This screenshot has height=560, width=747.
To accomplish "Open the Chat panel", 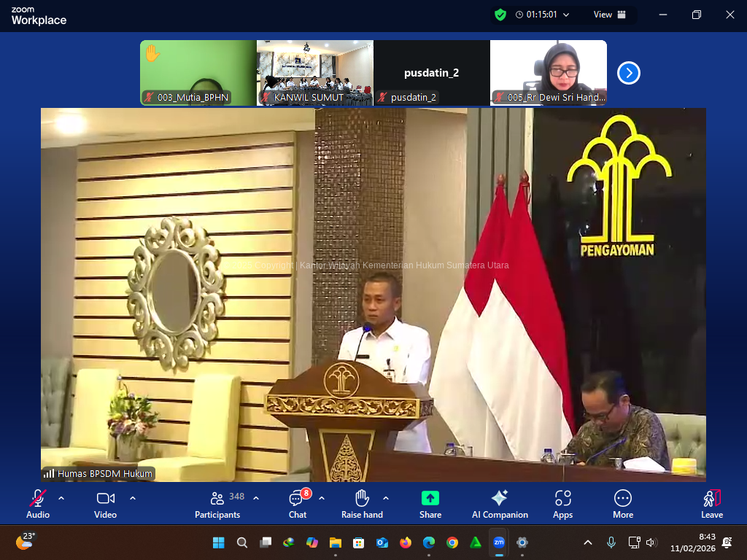I will [x=297, y=504].
